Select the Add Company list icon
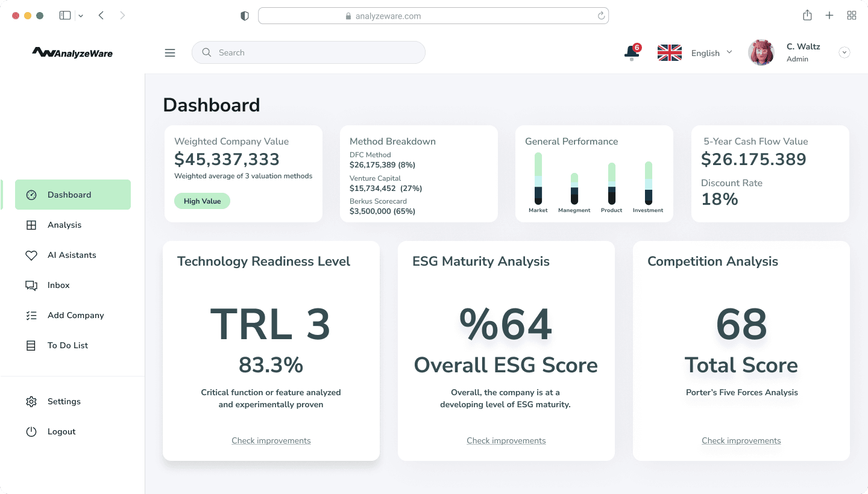868x494 pixels. pos(31,315)
